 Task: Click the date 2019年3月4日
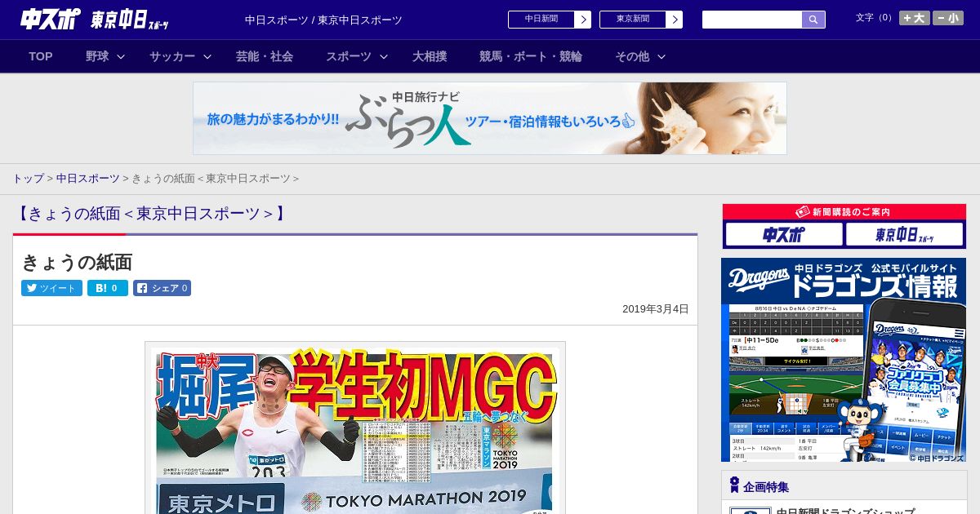pyautogui.click(x=656, y=309)
